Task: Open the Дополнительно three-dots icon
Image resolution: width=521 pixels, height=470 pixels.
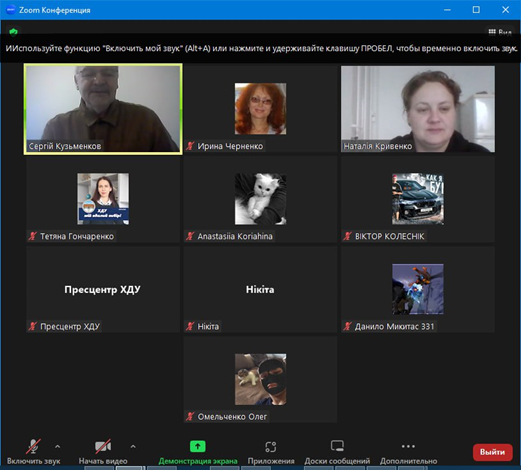Action: pyautogui.click(x=408, y=446)
